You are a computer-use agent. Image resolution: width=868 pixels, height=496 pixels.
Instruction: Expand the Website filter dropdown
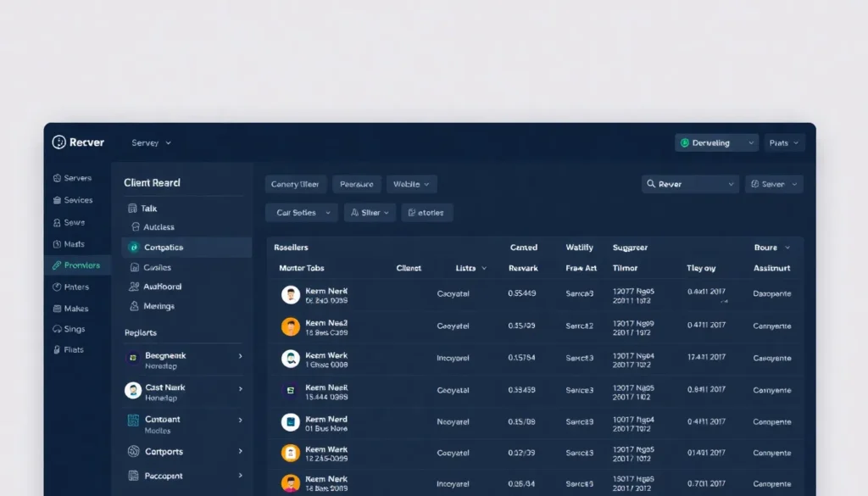pos(412,184)
